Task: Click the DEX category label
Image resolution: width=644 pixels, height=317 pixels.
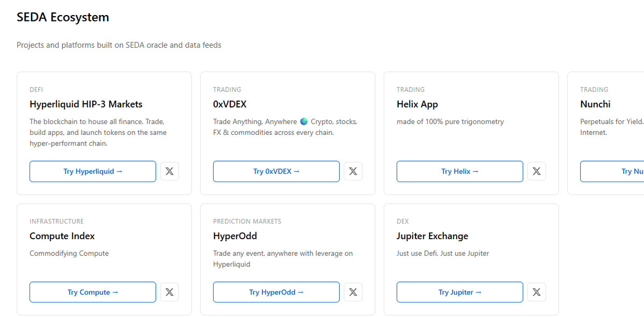Action: click(x=402, y=221)
